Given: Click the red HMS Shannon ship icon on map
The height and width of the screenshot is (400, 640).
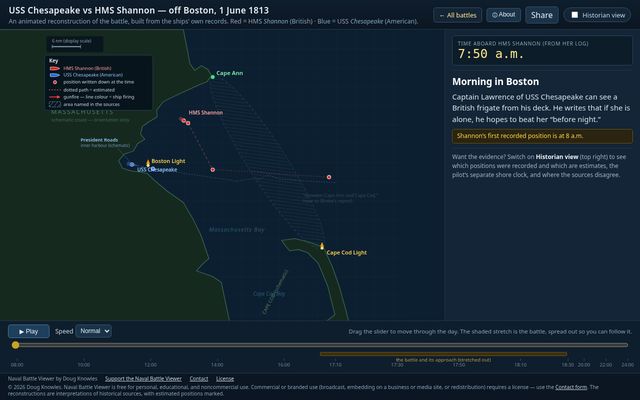Looking at the screenshot, I should [182, 120].
